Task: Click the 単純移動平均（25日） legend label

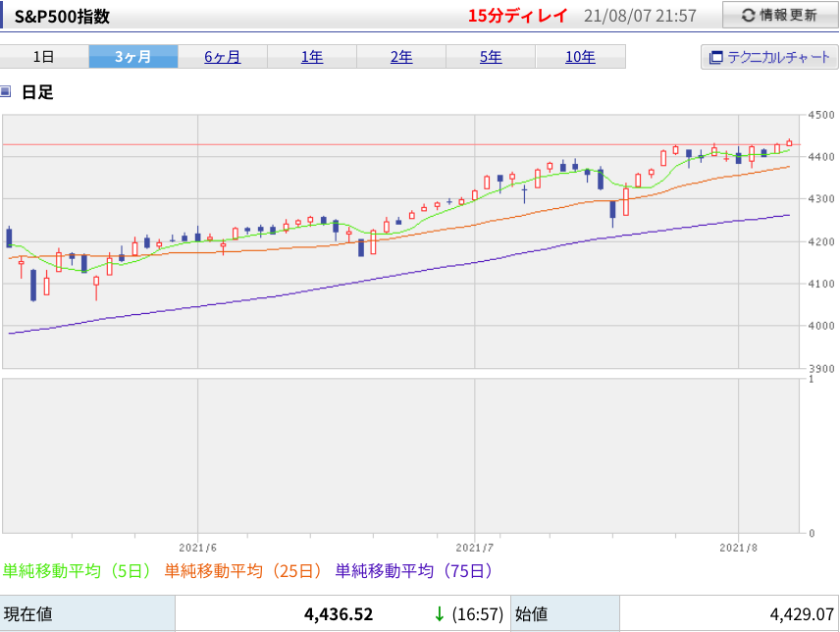Action: coord(245,571)
